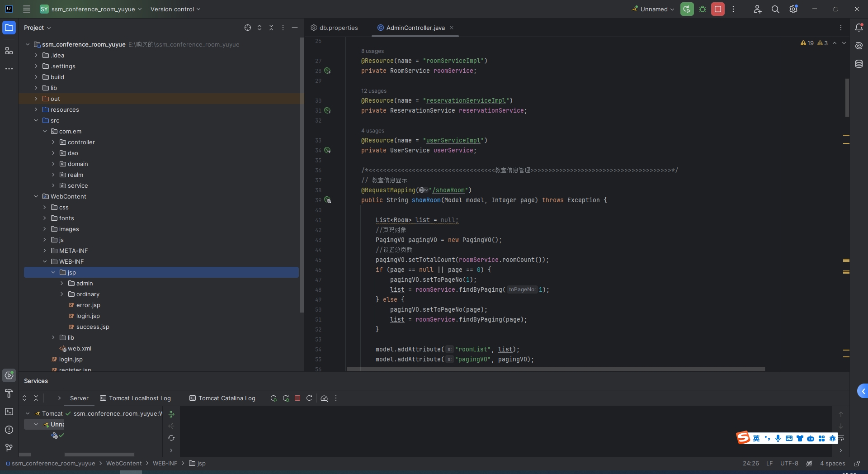Expand the admin folder under jsp
Viewport: 868px width, 474px height.
click(x=62, y=283)
